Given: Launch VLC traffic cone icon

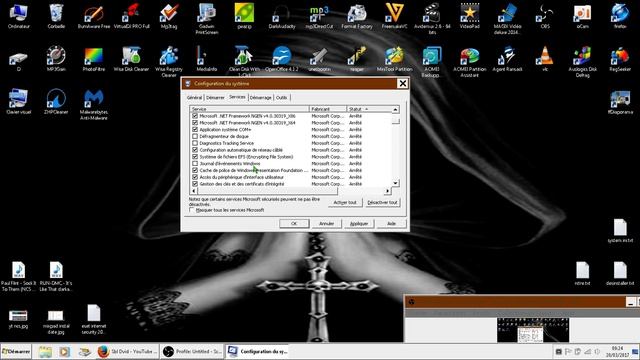Looking at the screenshot, I should 545,59.
